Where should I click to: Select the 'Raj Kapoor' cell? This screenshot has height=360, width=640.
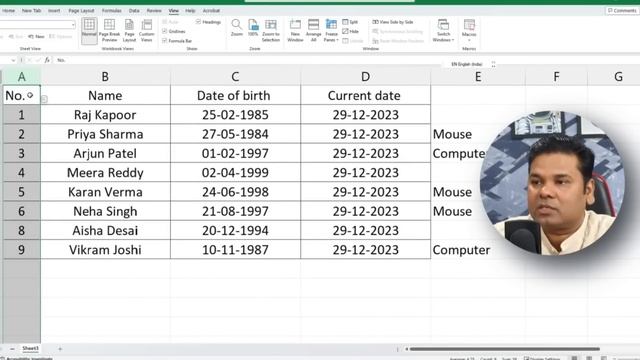[105, 115]
